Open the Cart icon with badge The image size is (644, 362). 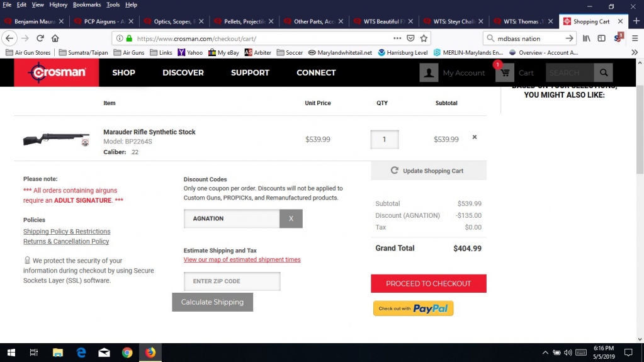click(x=504, y=73)
